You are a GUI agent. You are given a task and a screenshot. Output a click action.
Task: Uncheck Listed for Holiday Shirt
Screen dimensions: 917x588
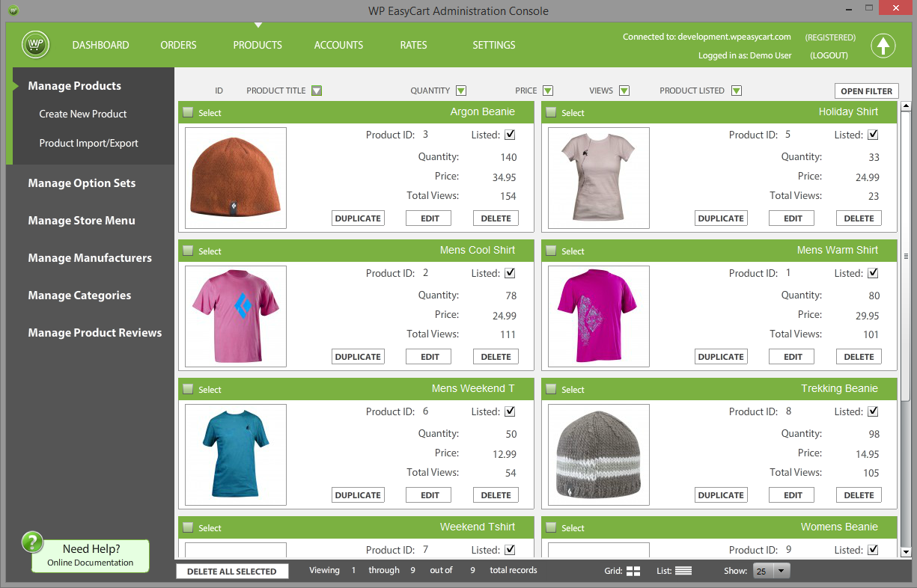[x=873, y=135]
